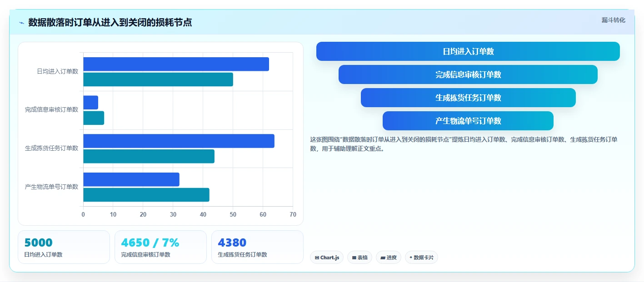
Task: Click the teal bar for 生成拣货任务订单数
Action: tap(149, 156)
